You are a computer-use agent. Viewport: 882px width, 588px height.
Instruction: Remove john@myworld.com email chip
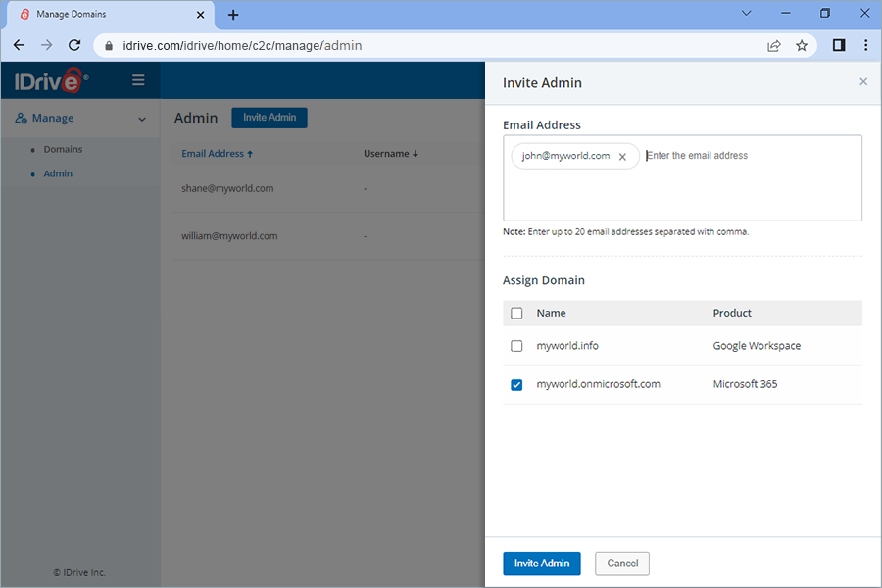622,156
